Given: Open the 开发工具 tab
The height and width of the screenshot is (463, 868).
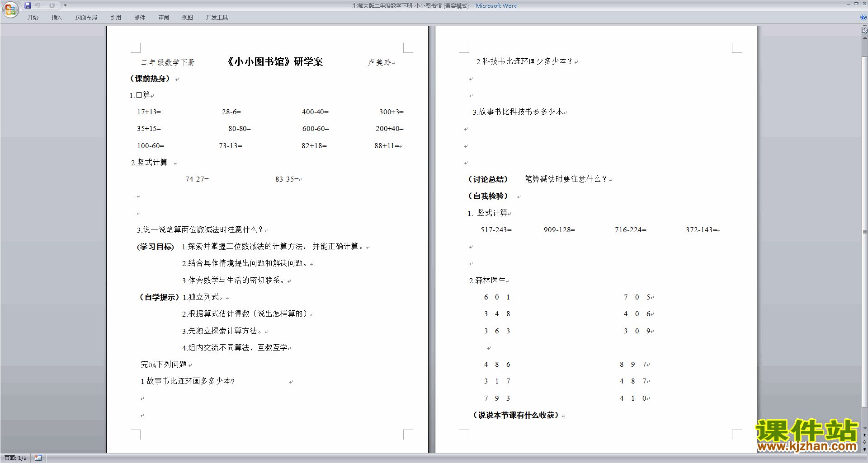Looking at the screenshot, I should pos(217,17).
